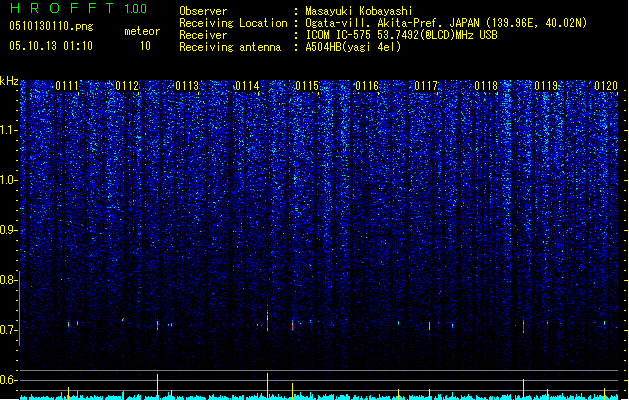This screenshot has width=629, height=400.
Task: Click the 0114 time marker
Action: click(247, 86)
